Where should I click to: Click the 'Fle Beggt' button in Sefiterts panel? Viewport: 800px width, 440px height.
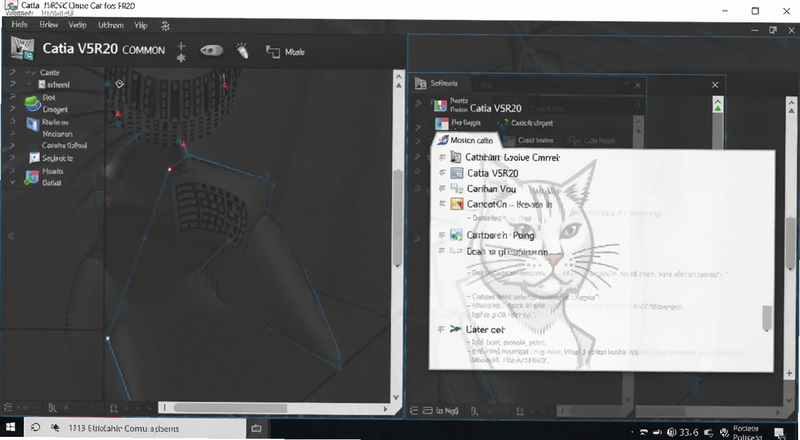tap(459, 123)
